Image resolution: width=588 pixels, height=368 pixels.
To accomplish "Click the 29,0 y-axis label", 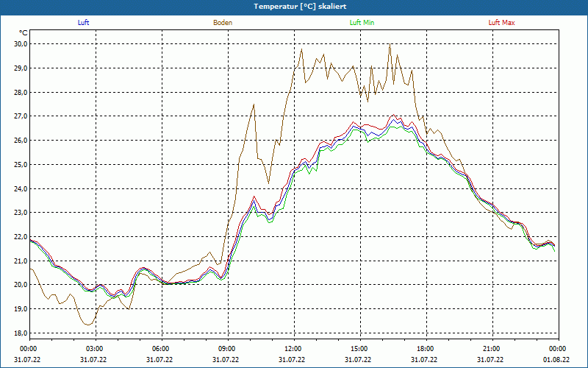I will pos(21,68).
